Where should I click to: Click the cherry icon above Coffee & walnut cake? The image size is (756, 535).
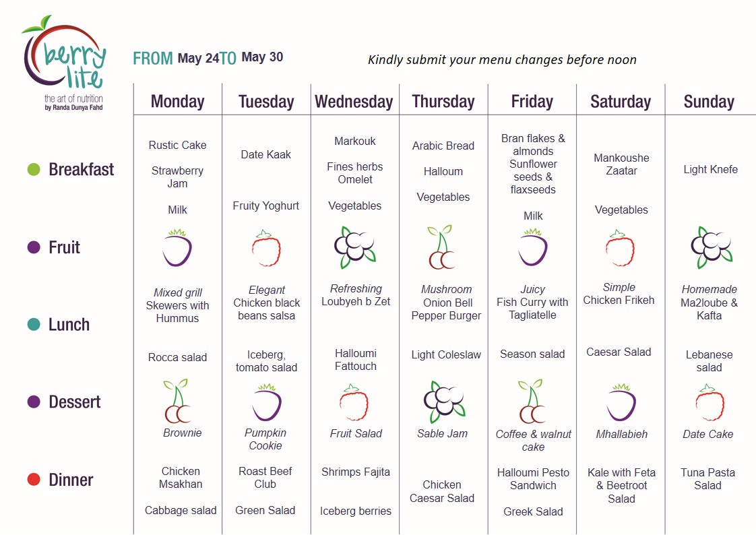click(x=532, y=402)
